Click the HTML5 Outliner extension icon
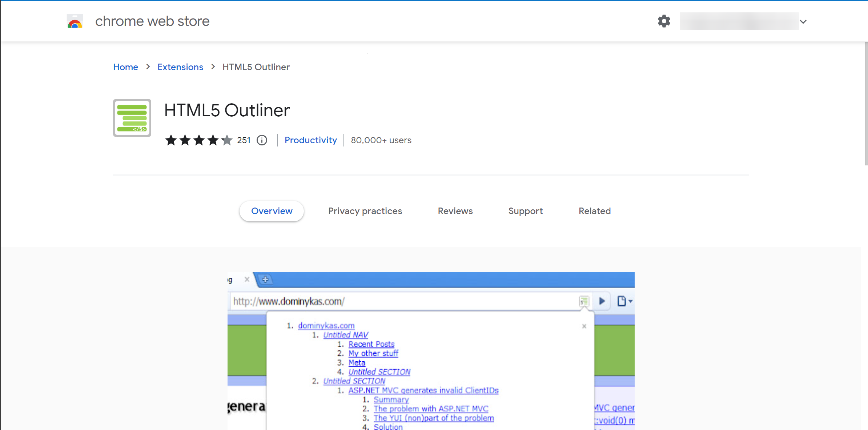 (132, 118)
